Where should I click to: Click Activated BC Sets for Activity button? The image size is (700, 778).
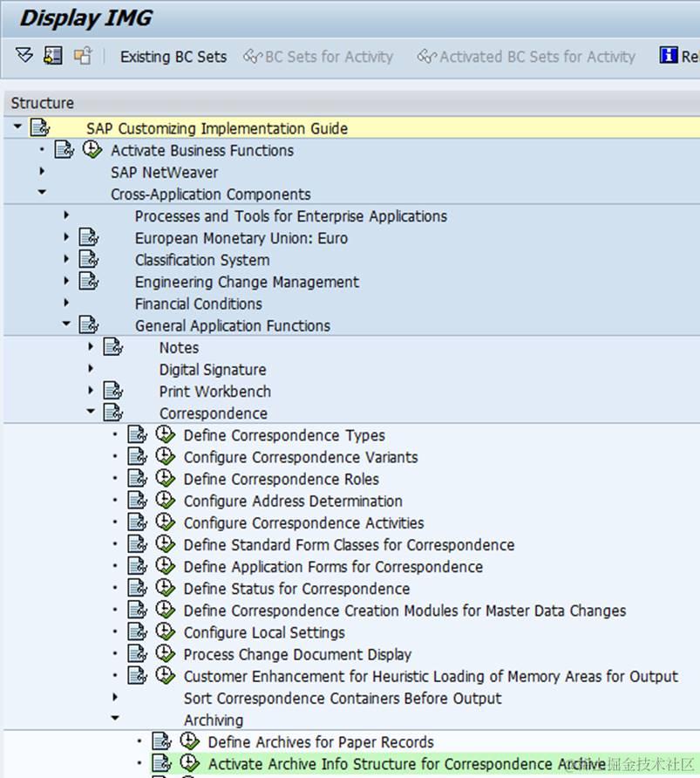pos(526,57)
